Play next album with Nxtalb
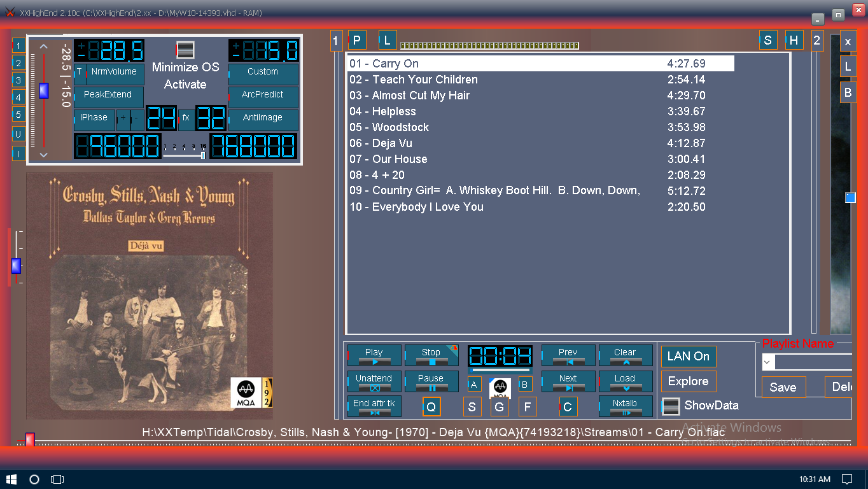 626,406
